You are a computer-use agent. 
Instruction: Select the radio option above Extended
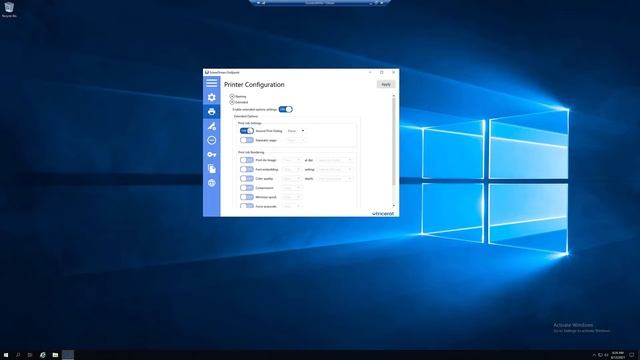(x=232, y=96)
